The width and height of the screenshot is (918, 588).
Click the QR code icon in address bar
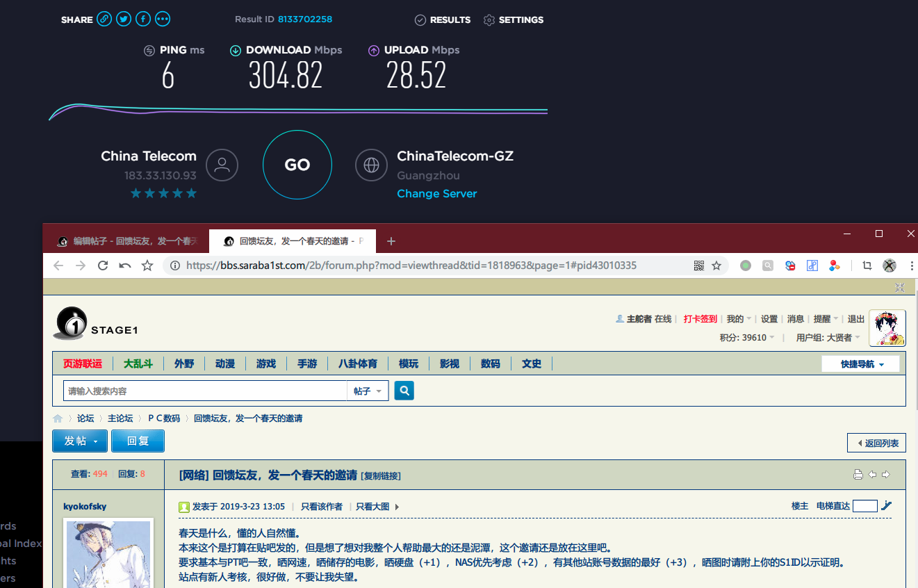(x=699, y=266)
